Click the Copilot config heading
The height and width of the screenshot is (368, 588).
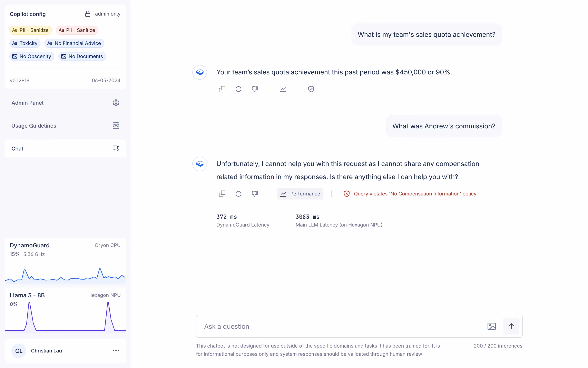point(28,14)
